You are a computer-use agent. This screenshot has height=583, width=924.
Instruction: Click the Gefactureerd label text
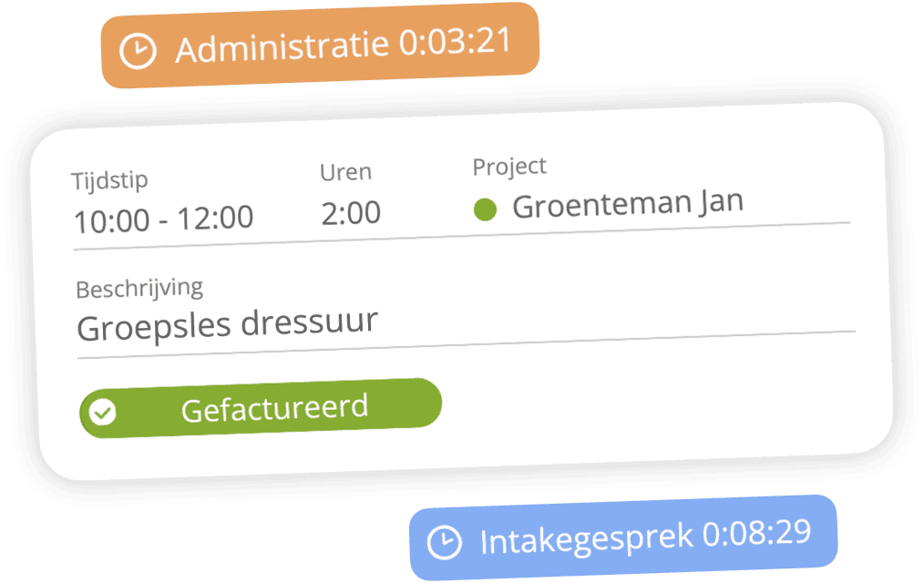pyautogui.click(x=274, y=408)
